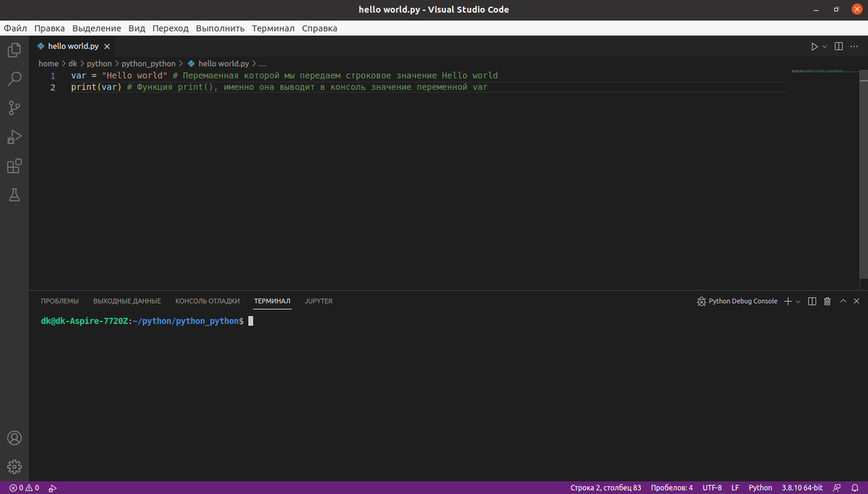Click the home breadcrumb segment
Screen dimensions: 868x494
click(x=48, y=64)
